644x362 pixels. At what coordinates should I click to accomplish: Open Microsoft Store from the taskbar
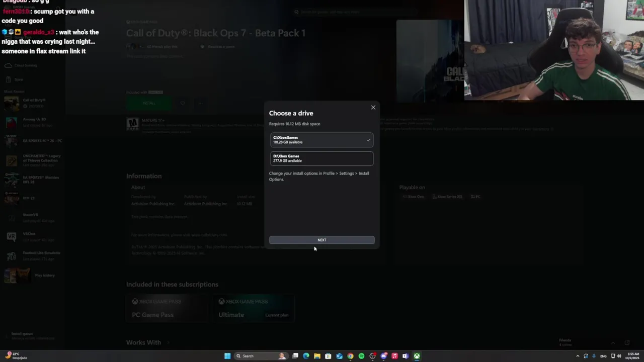[328, 356]
